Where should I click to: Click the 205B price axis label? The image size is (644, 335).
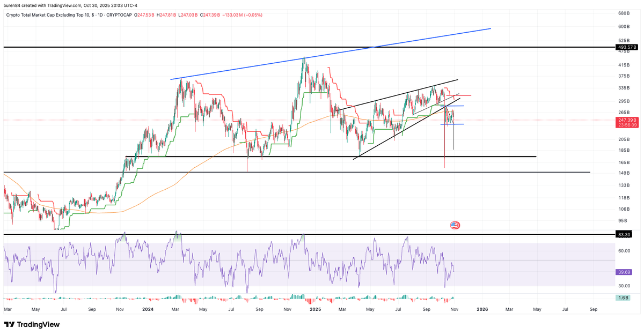(624, 139)
